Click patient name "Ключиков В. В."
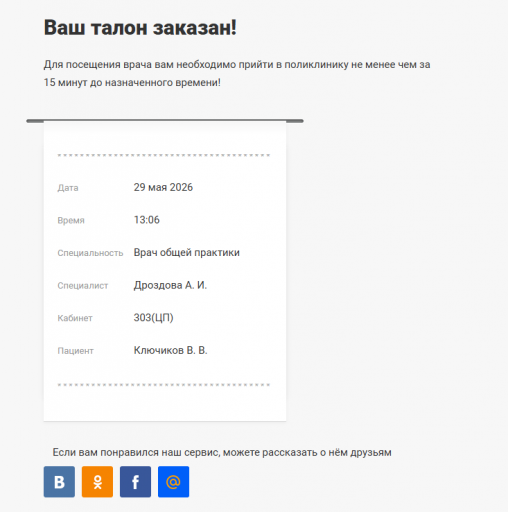 (171, 350)
